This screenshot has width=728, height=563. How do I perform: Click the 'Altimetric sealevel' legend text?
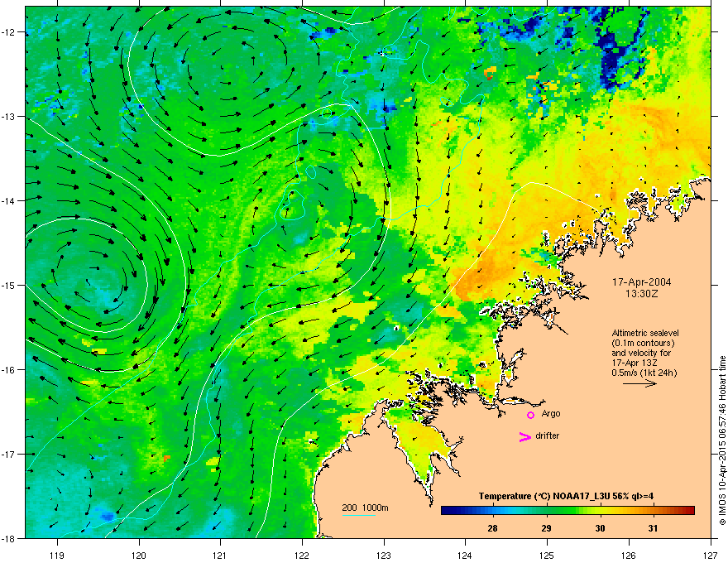tap(645, 333)
